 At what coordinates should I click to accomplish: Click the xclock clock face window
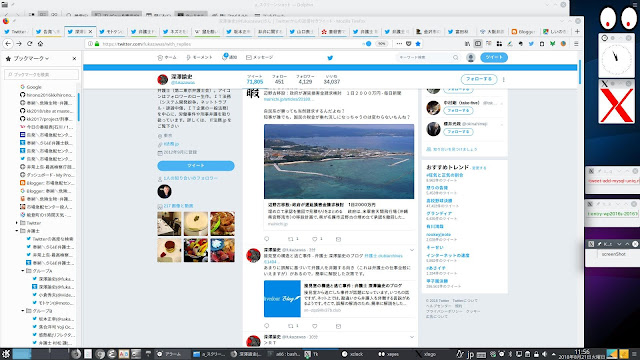point(616,59)
